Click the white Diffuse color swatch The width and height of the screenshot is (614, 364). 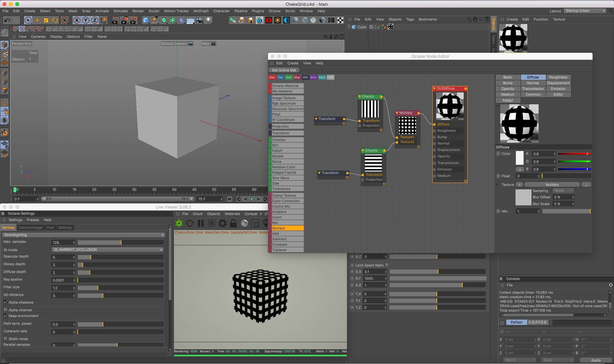tap(520, 158)
